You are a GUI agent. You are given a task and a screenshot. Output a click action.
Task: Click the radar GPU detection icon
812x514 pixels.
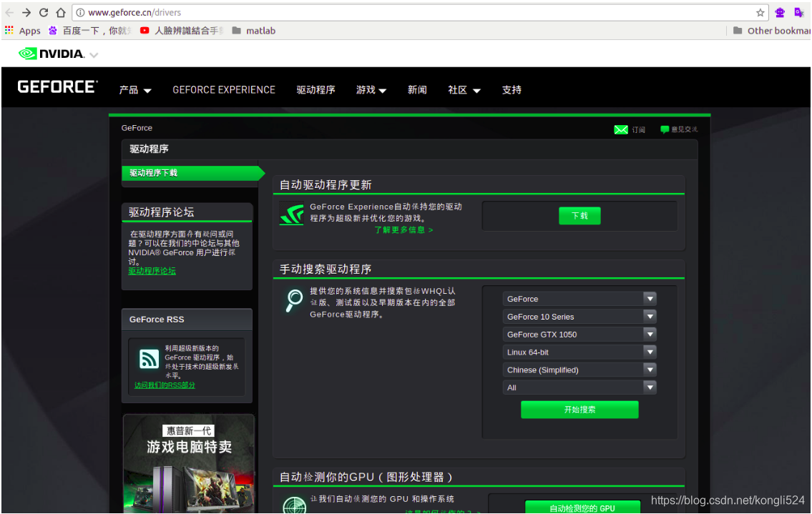294,505
